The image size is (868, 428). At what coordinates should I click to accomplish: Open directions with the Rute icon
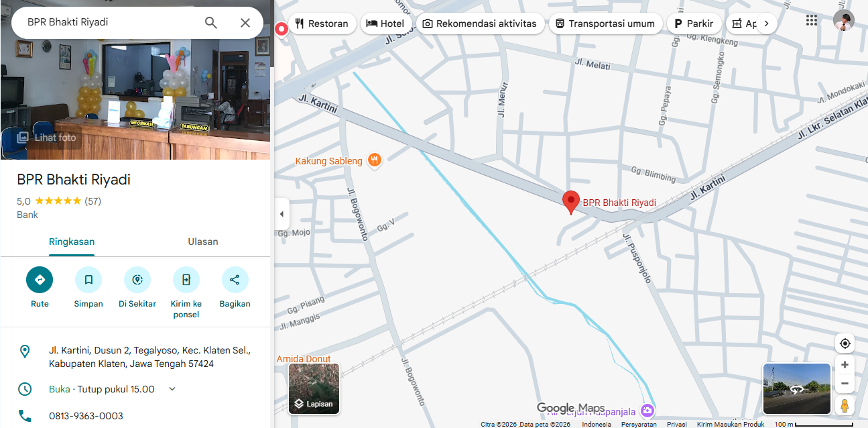(40, 280)
